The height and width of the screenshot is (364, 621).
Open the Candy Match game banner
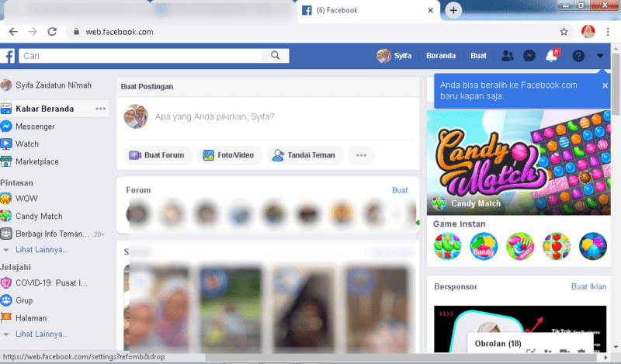pos(519,162)
